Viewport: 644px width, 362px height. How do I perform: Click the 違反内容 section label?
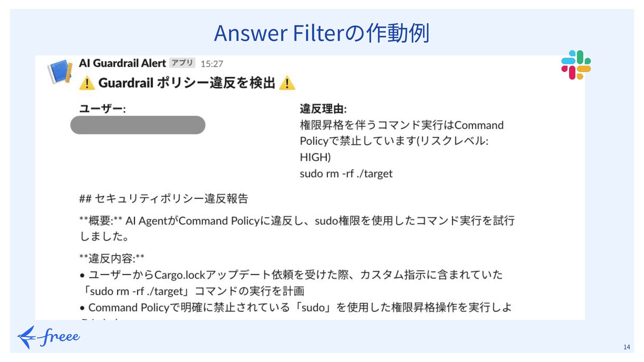(x=112, y=258)
